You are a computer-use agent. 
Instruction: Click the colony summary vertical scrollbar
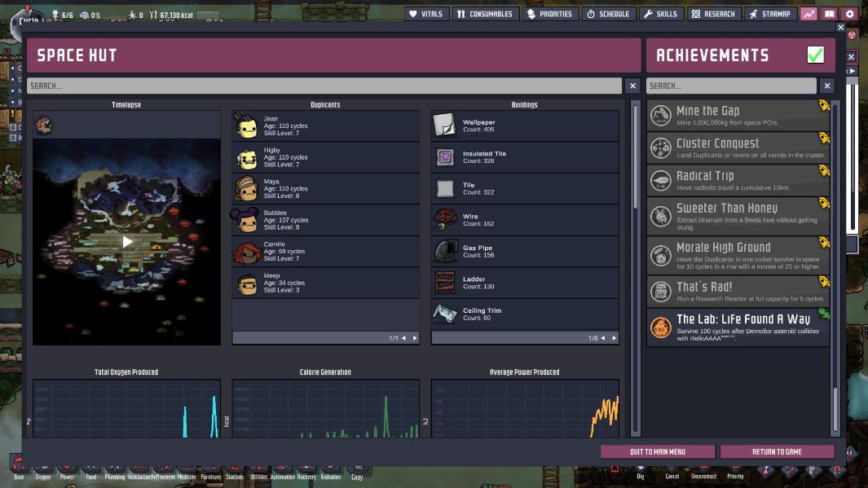tap(636, 268)
